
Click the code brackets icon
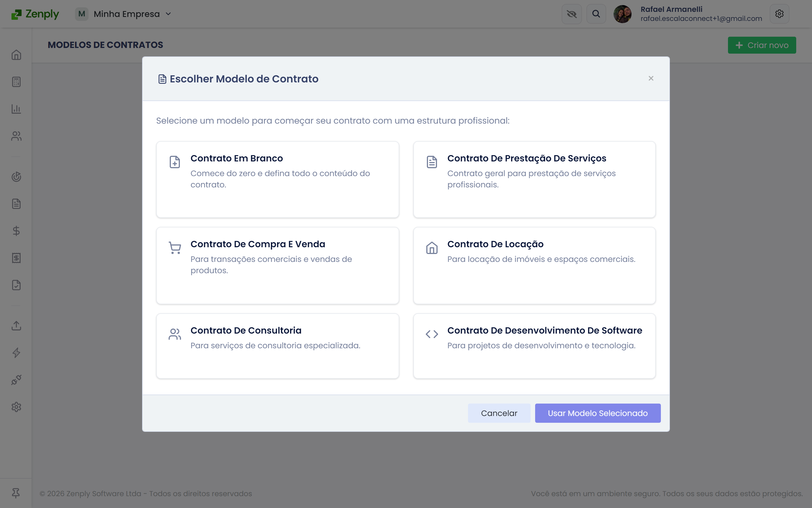coord(431,334)
